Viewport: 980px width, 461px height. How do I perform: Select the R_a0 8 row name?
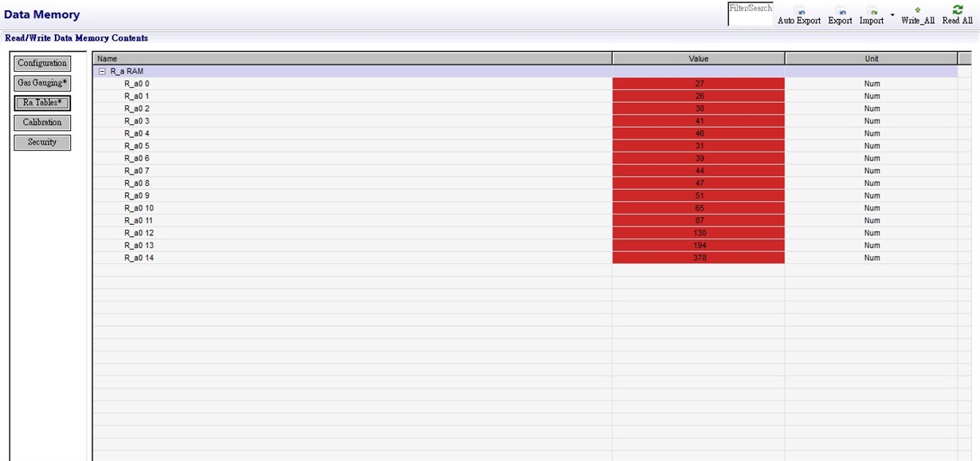click(136, 183)
